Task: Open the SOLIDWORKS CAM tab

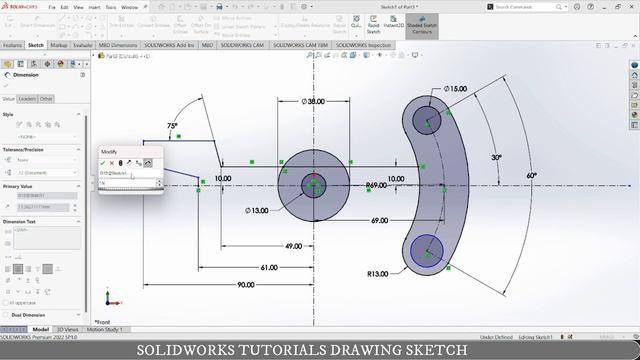Action: click(242, 45)
